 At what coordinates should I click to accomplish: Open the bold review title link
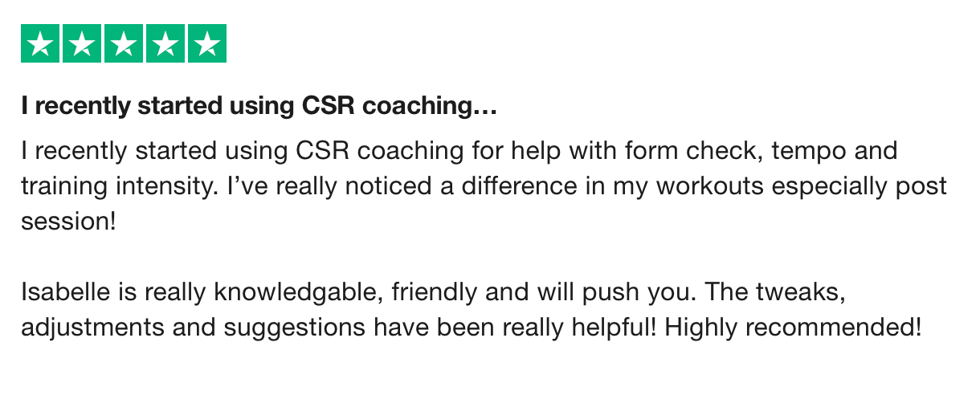tap(259, 107)
